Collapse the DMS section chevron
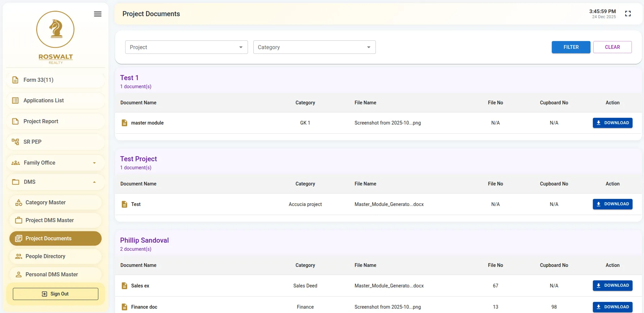644x313 pixels. [94, 182]
